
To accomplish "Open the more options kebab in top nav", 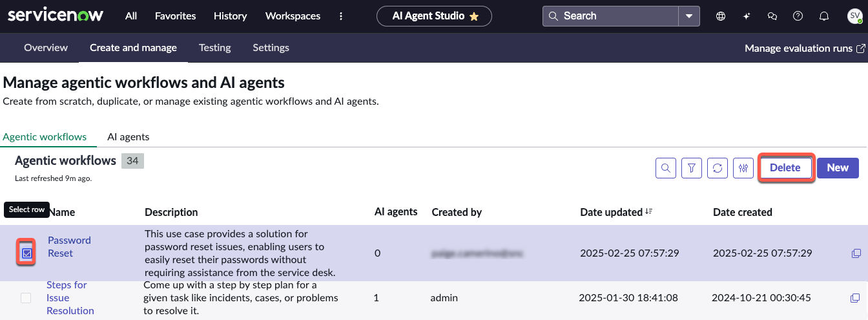I will click(x=341, y=16).
